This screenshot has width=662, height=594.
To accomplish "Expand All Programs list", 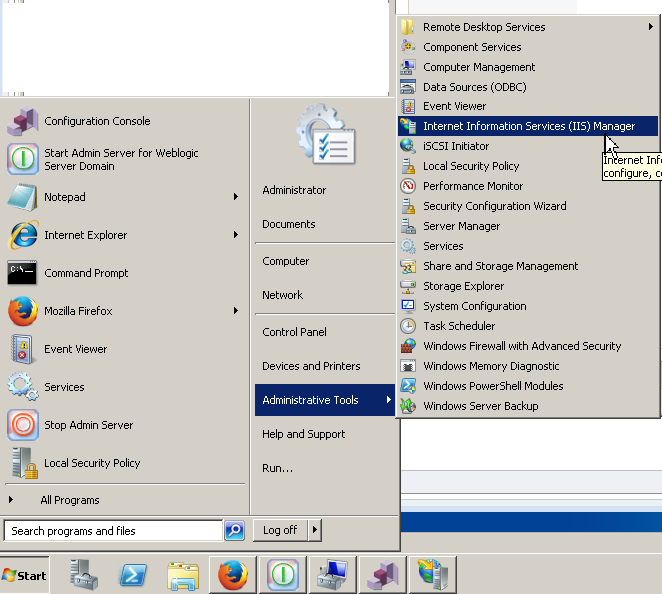I will (70, 500).
